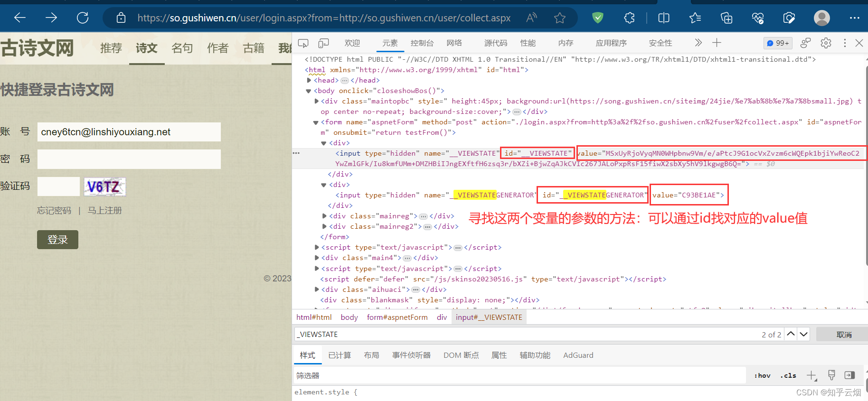Expand the div class maintopbc node

tap(316, 101)
